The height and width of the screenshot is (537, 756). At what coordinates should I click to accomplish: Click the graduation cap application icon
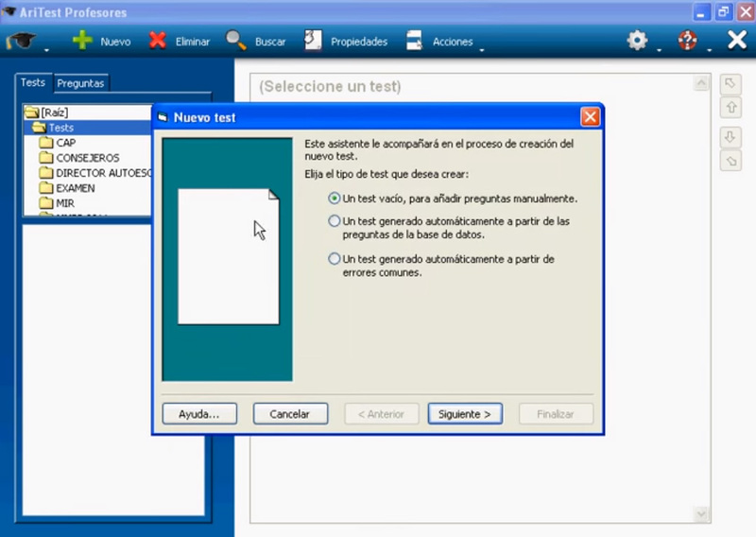point(21,41)
